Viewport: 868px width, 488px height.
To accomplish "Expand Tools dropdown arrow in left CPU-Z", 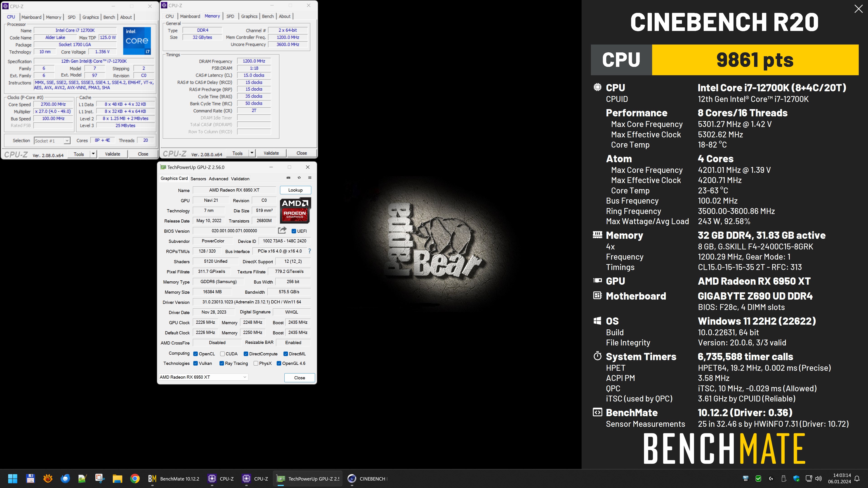I will 93,154.
